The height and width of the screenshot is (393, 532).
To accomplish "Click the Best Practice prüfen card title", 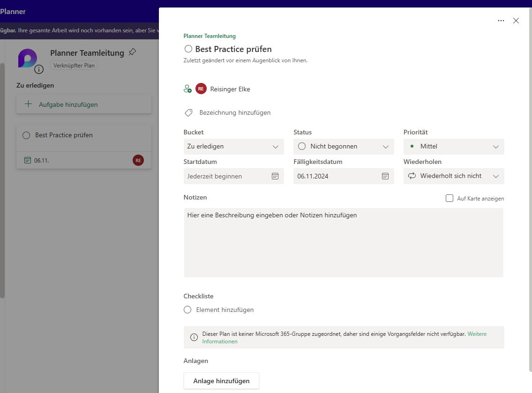I will tap(64, 135).
